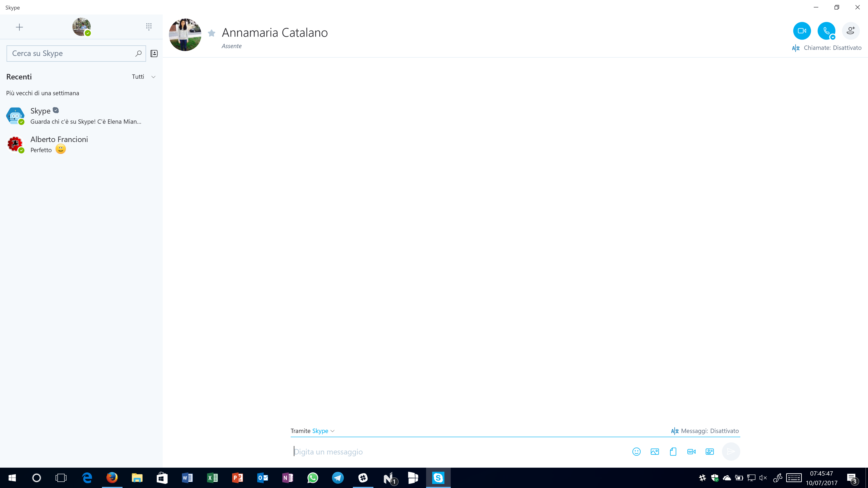This screenshot has height=488, width=868.
Task: Open Annamaria Catalano's profile picture
Action: 185,35
